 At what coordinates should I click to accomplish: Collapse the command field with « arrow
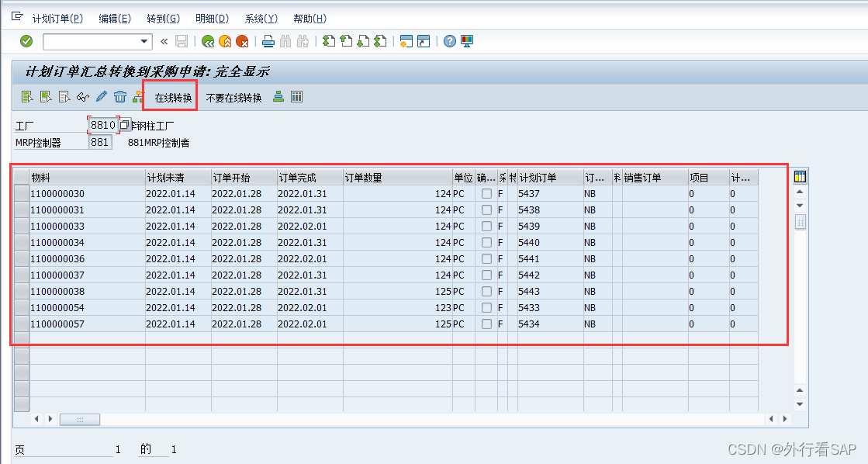[x=164, y=42]
